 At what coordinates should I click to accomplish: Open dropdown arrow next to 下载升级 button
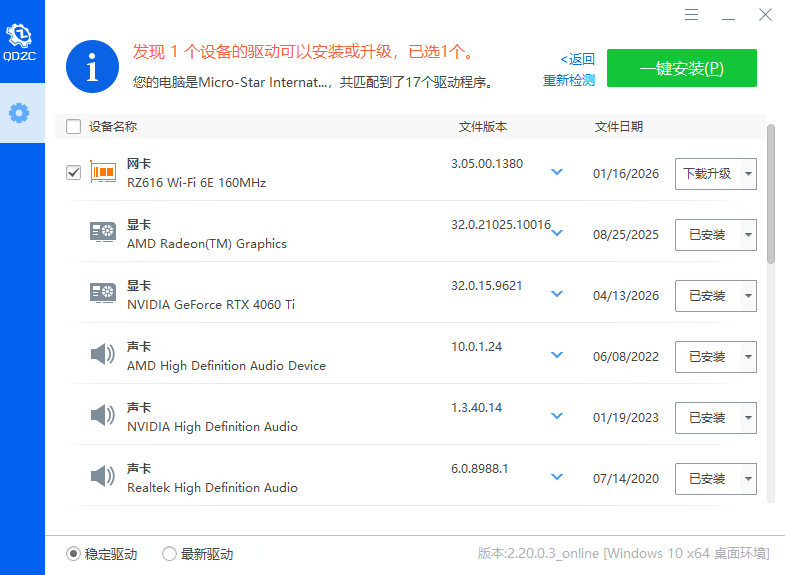point(748,174)
